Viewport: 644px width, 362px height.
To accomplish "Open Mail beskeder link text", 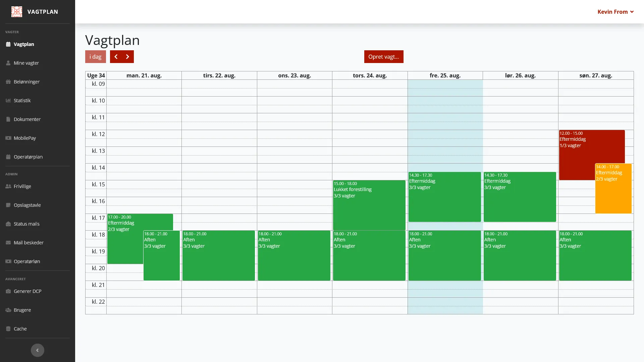I will pyautogui.click(x=29, y=243).
